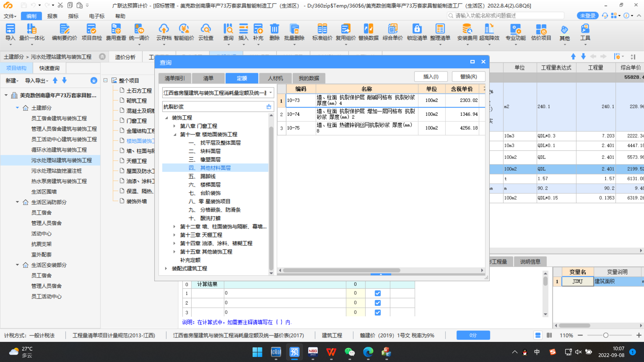Click the 查询 query toolbar icon
The height and width of the screenshot is (362, 644).
coord(228,33)
